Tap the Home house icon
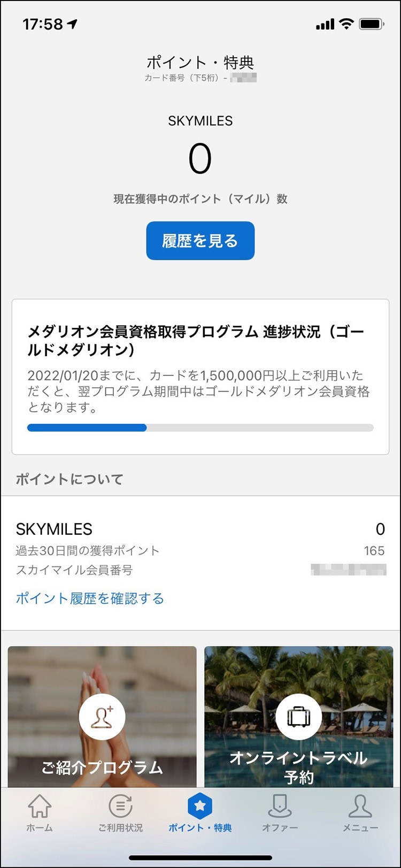 [x=40, y=806]
